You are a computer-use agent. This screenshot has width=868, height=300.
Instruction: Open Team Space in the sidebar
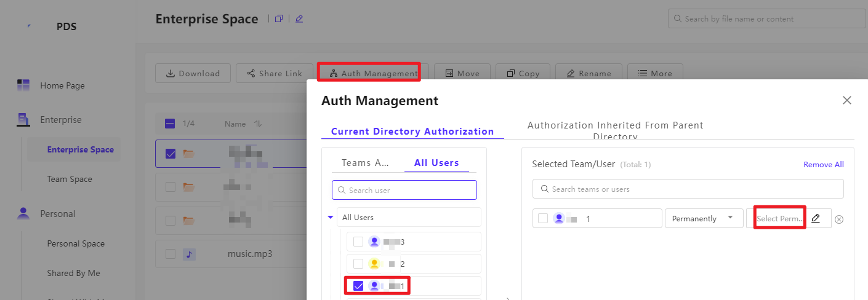tap(70, 179)
